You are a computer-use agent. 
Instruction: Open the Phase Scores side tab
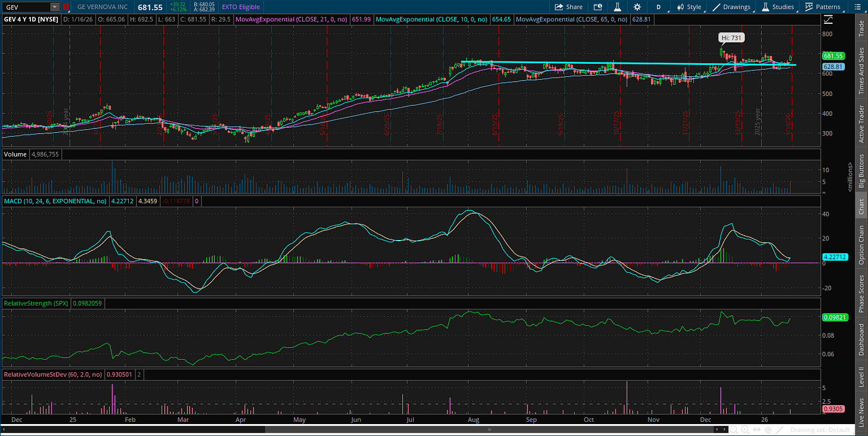(x=861, y=292)
